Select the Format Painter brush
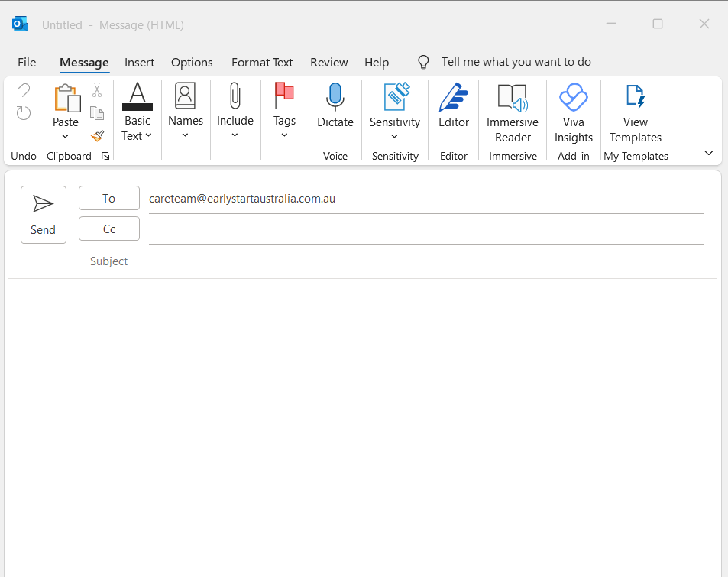Screen dimensions: 728x577 pyautogui.click(x=97, y=136)
